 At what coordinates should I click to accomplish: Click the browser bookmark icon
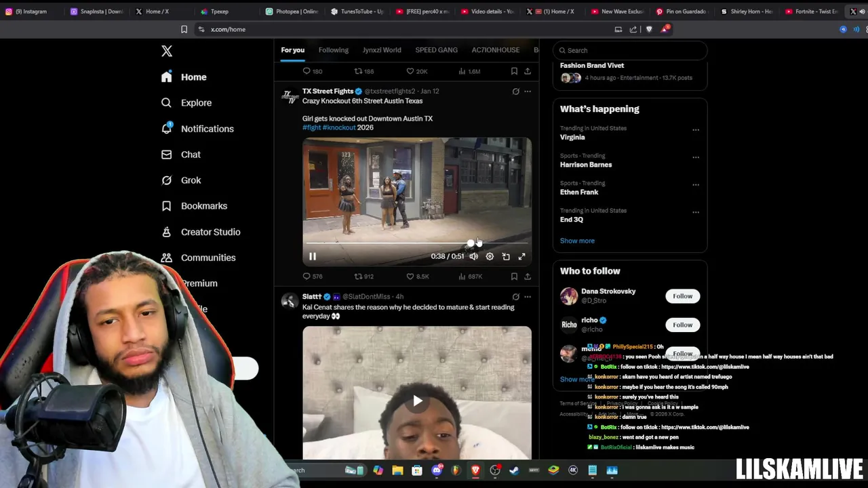pyautogui.click(x=184, y=29)
